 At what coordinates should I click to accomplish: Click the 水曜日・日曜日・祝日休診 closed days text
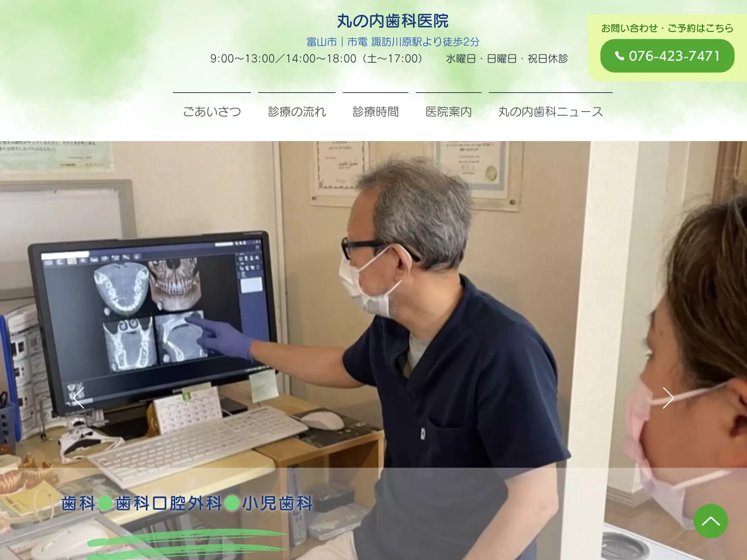coord(507,58)
